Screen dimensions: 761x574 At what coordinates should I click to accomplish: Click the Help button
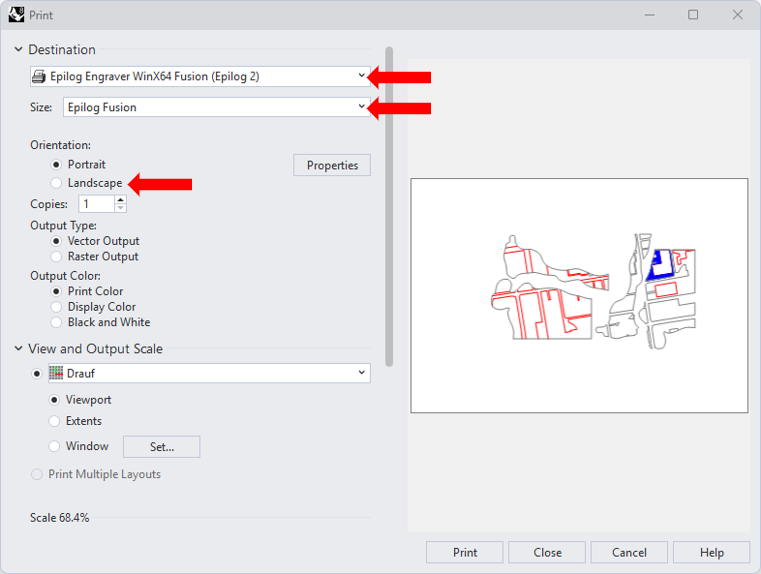point(711,552)
